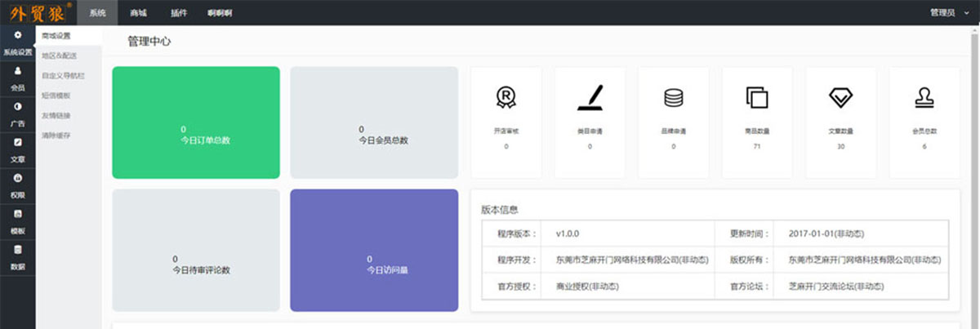Click the 开店审核 badge icon

(506, 98)
